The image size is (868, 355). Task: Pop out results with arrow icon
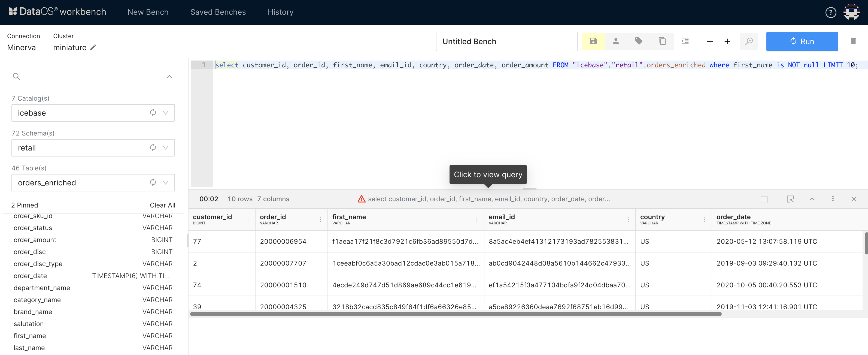point(790,199)
